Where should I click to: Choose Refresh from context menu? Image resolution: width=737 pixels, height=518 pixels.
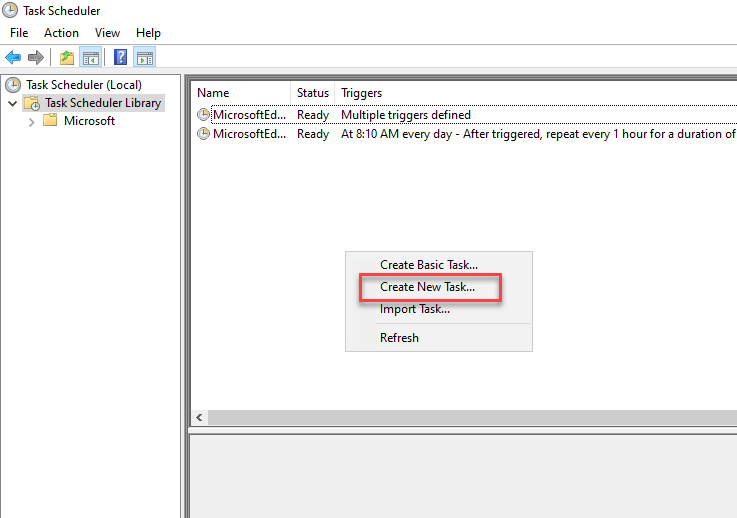[439, 337]
